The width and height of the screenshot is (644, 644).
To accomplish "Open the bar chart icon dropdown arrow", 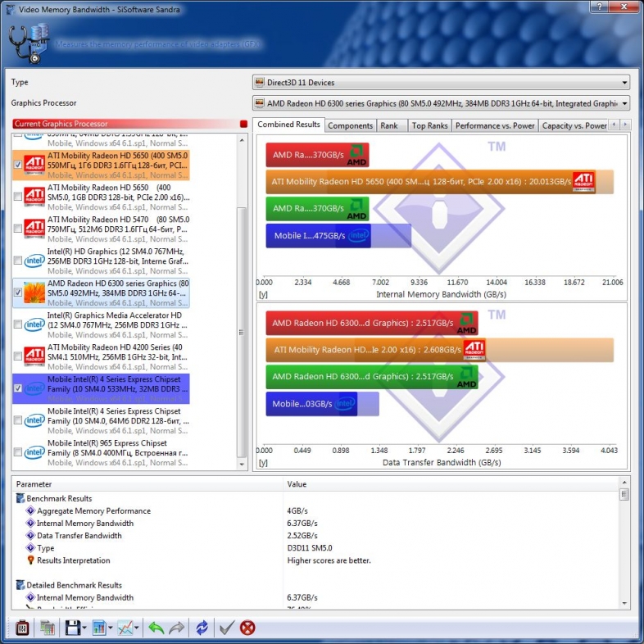I will [x=110, y=628].
